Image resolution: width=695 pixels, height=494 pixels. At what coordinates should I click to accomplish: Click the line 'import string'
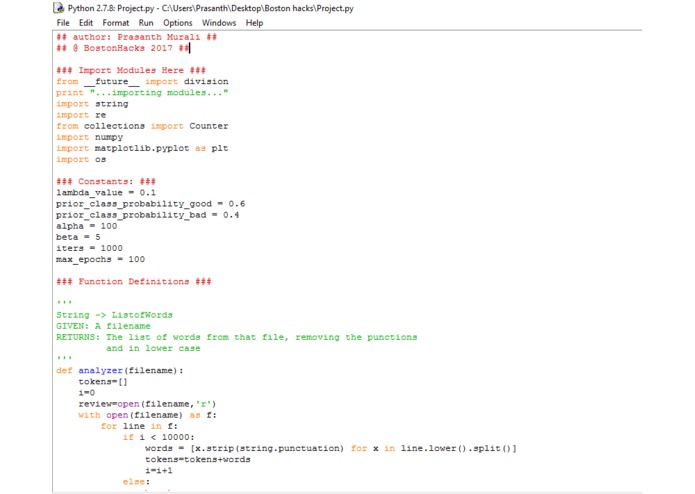tap(92, 104)
